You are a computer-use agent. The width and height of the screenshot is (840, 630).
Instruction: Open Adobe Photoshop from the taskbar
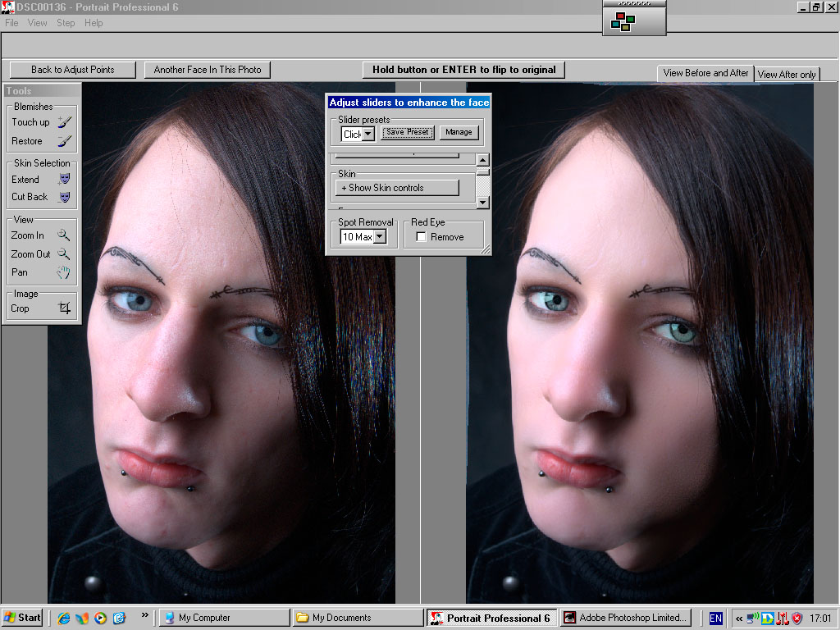point(628,618)
